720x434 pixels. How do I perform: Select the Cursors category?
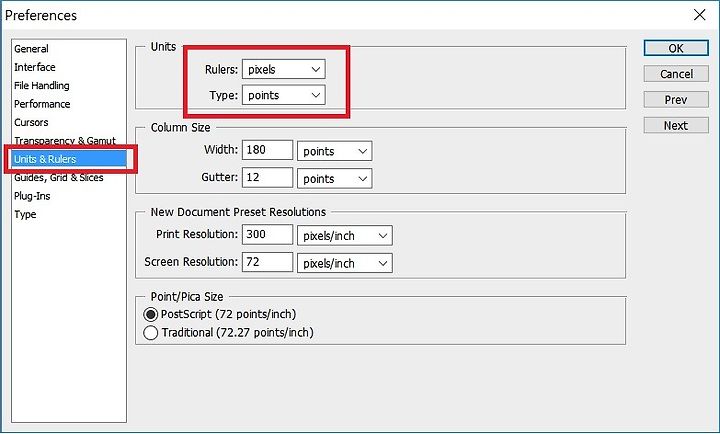pos(31,122)
